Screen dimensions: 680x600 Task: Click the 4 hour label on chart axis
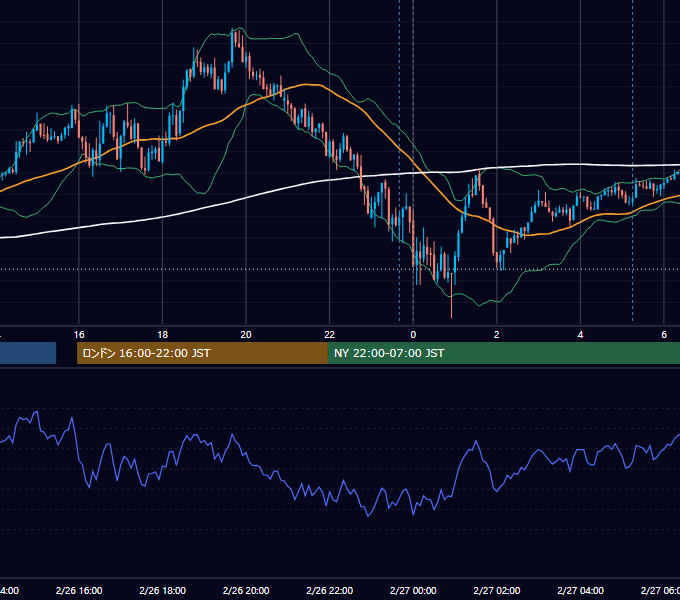580,335
